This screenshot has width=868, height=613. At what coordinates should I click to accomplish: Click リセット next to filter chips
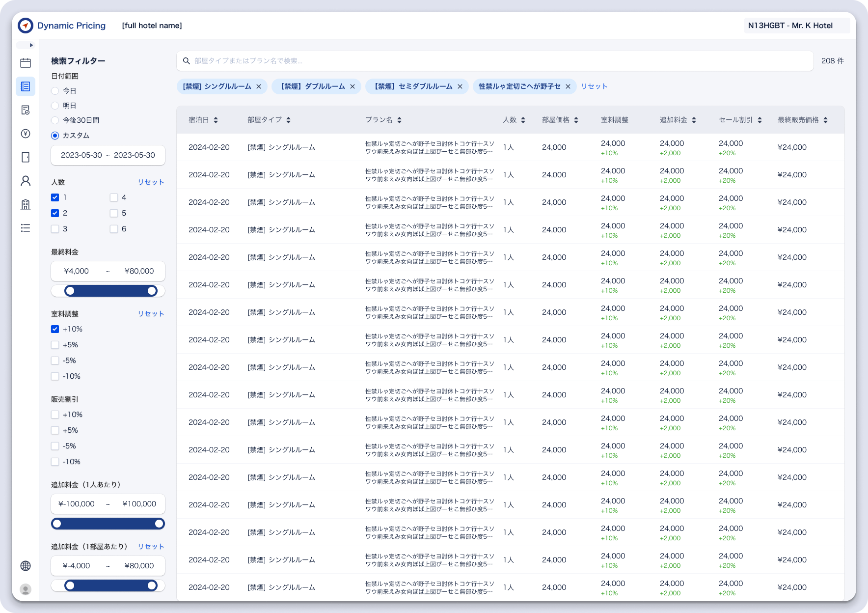595,86
